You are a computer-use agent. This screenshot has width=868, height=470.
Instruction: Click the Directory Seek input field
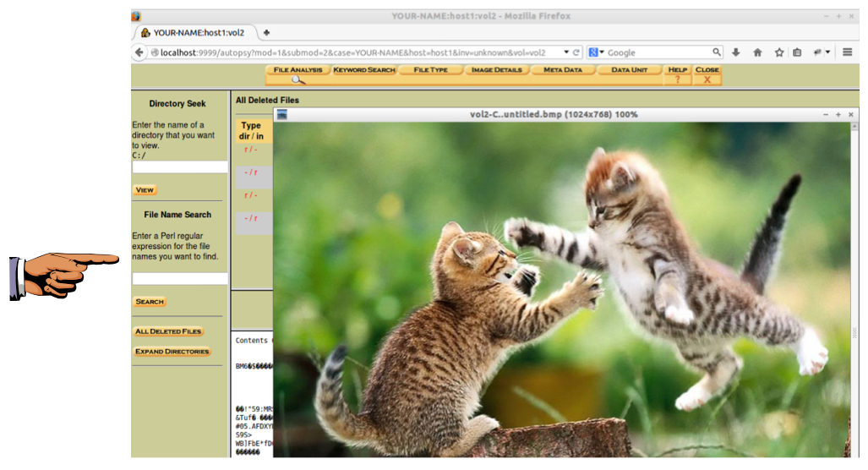pyautogui.click(x=180, y=167)
